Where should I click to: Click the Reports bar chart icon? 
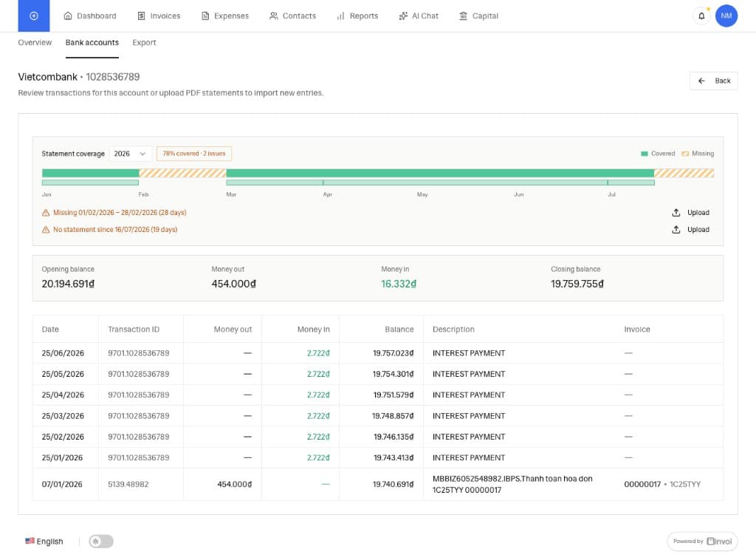341,16
